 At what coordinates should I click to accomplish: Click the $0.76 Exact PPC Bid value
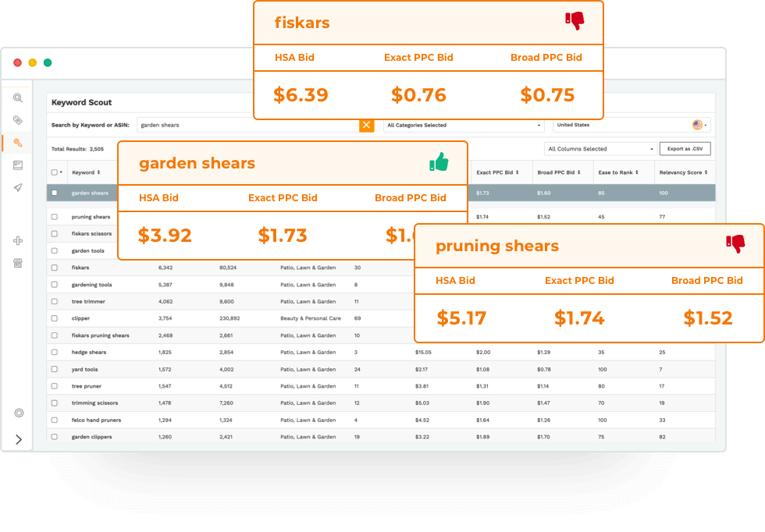(x=418, y=94)
